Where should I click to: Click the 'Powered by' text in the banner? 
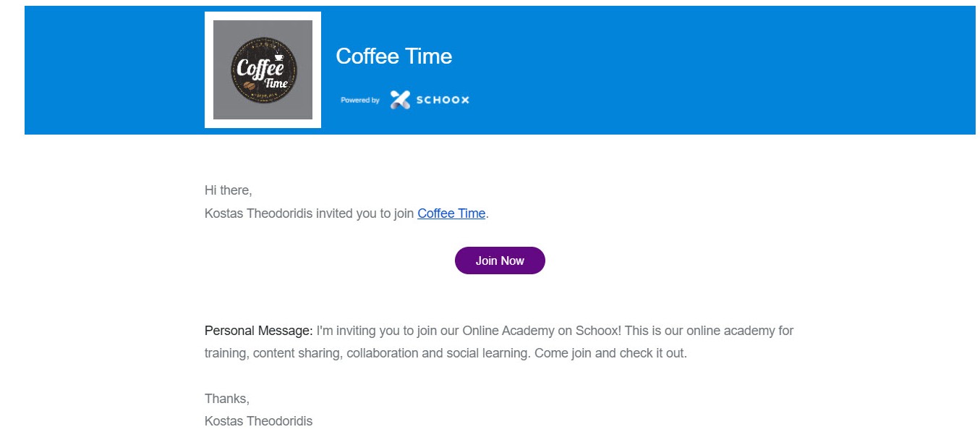(x=360, y=101)
